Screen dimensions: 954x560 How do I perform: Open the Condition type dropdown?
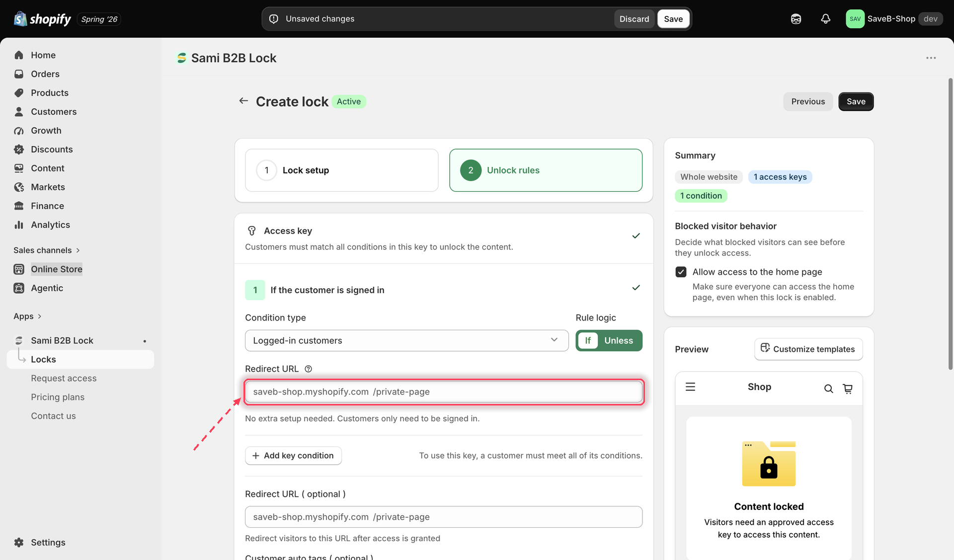[406, 340]
